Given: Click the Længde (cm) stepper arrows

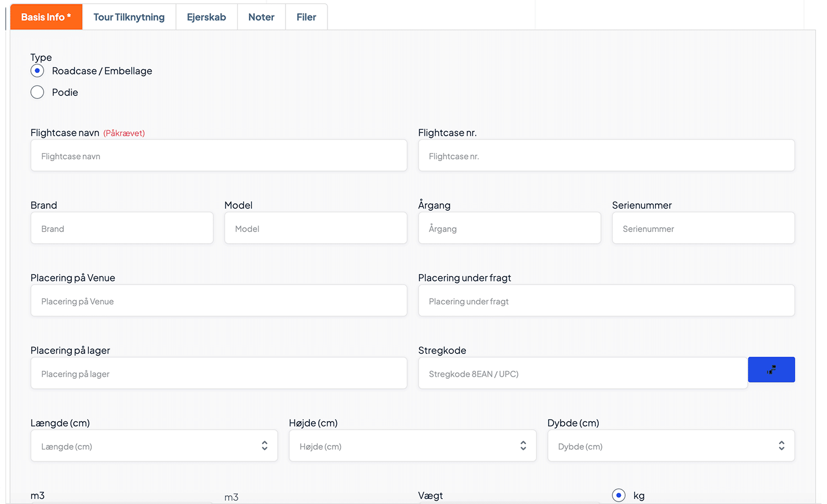Looking at the screenshot, I should (x=265, y=446).
